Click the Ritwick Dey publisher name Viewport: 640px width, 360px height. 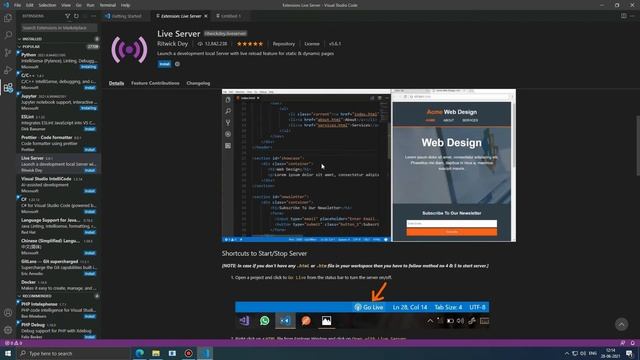tap(173, 44)
